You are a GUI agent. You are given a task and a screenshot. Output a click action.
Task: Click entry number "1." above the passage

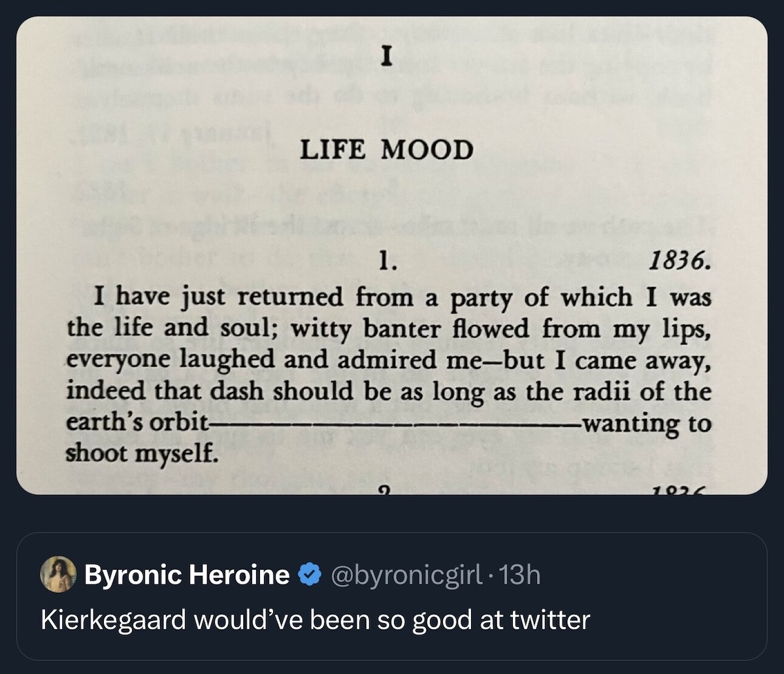386,262
